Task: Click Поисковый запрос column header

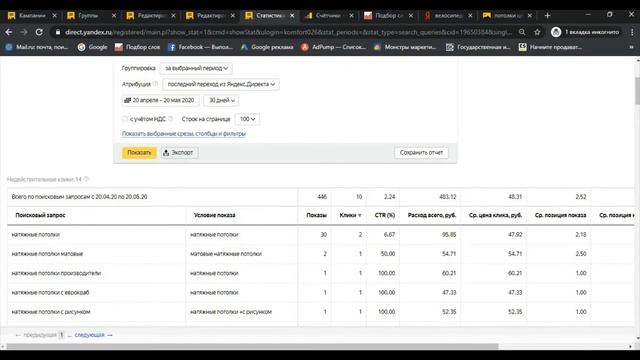Action: point(40,216)
